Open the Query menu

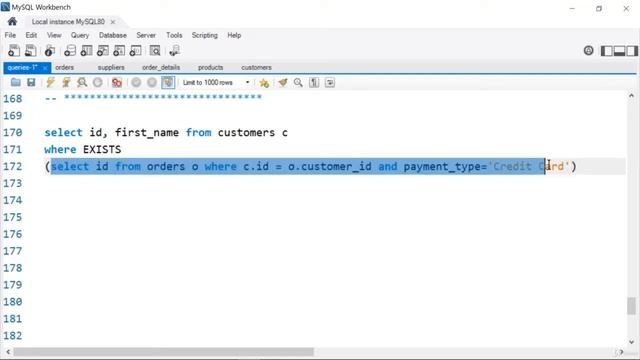pyautogui.click(x=80, y=35)
